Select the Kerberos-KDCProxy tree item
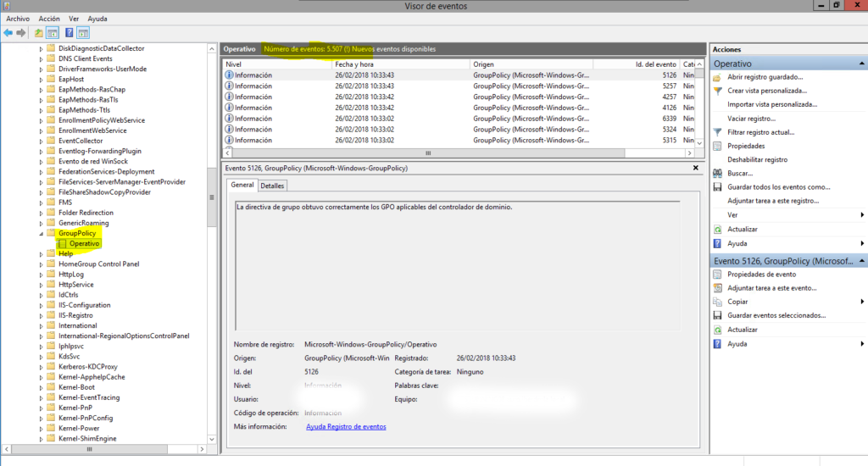The height and width of the screenshot is (466, 868). coord(88,366)
